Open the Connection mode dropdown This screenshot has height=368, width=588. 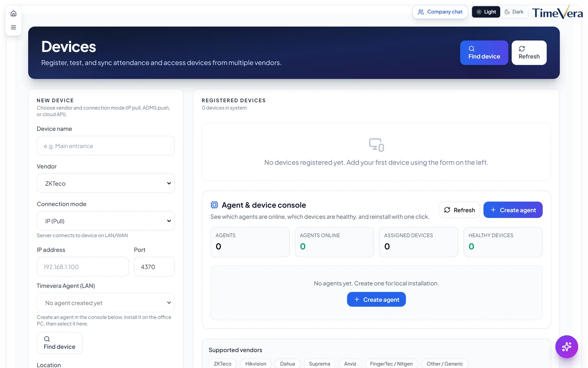pyautogui.click(x=105, y=221)
